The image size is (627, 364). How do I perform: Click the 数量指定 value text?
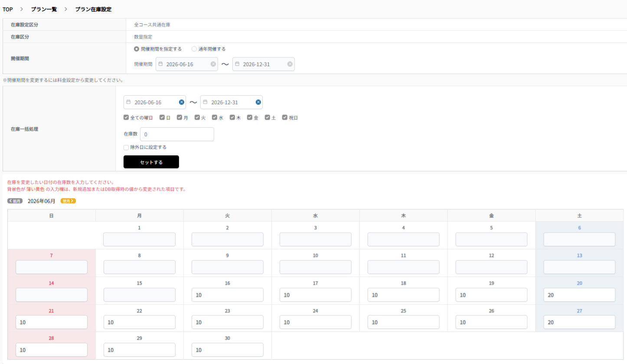click(x=143, y=37)
